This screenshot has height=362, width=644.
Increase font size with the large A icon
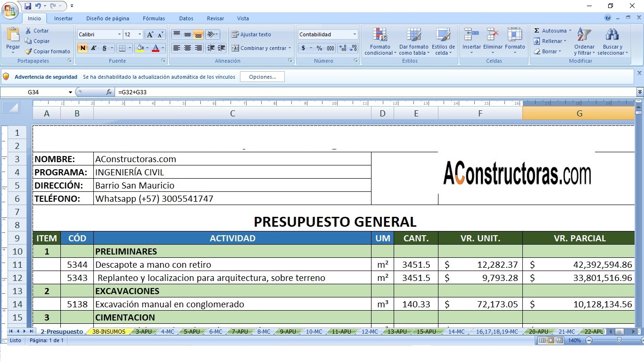150,34
